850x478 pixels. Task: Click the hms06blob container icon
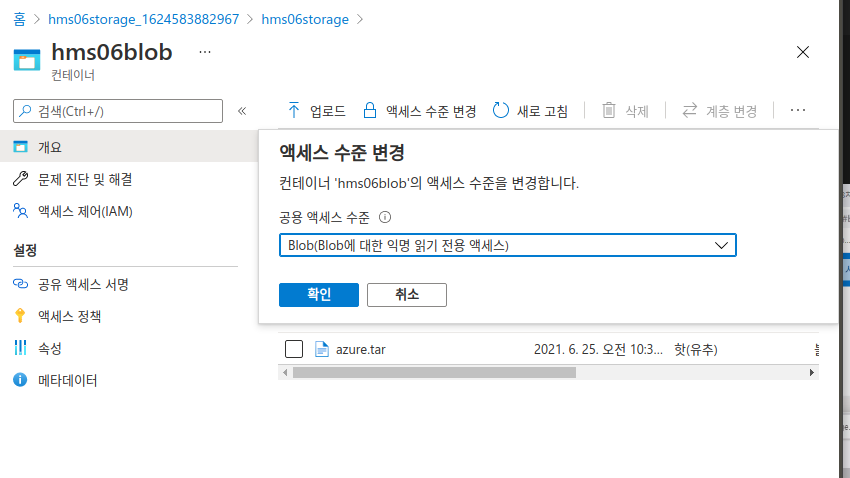tap(27, 60)
